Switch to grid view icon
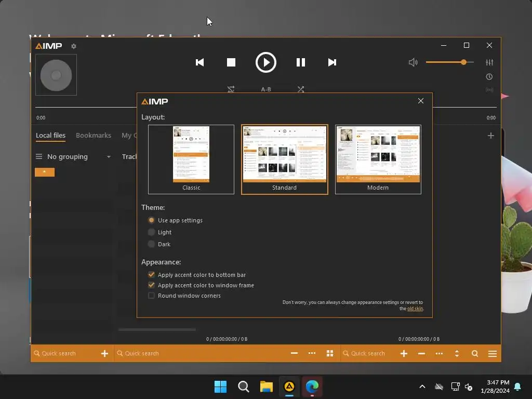Image resolution: width=532 pixels, height=399 pixels. (330, 353)
